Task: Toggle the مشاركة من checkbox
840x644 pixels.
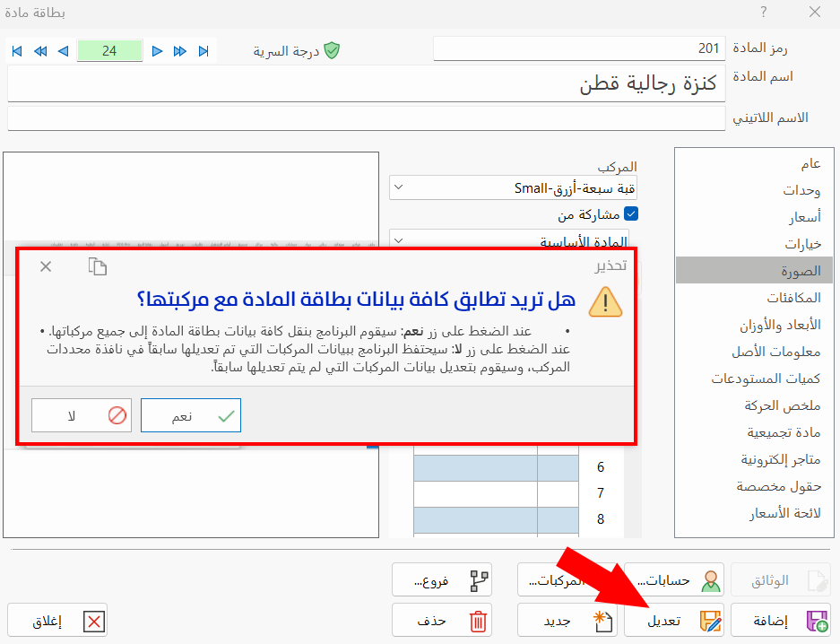Action: pyautogui.click(x=632, y=213)
